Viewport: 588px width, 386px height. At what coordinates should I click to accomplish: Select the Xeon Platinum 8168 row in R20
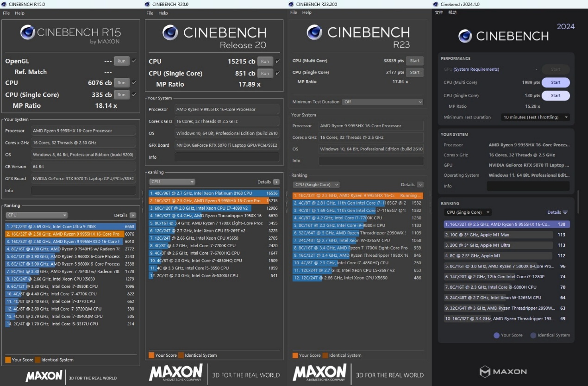214,193
